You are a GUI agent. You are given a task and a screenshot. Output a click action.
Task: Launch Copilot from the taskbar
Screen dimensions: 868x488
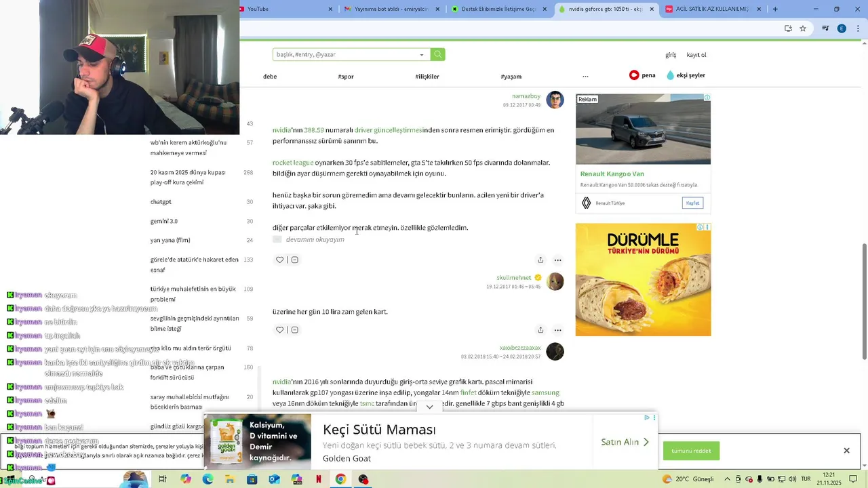186,479
